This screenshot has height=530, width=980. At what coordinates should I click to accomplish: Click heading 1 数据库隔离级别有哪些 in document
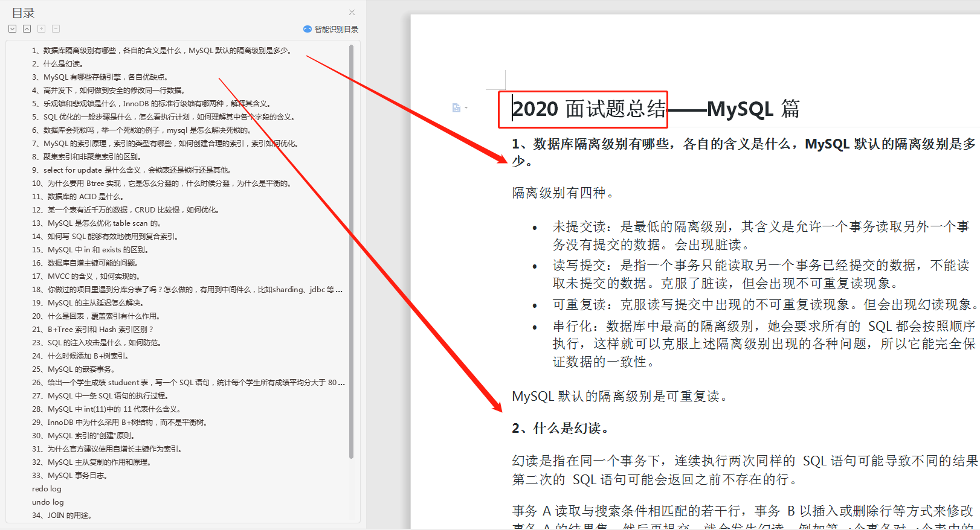[743, 152]
